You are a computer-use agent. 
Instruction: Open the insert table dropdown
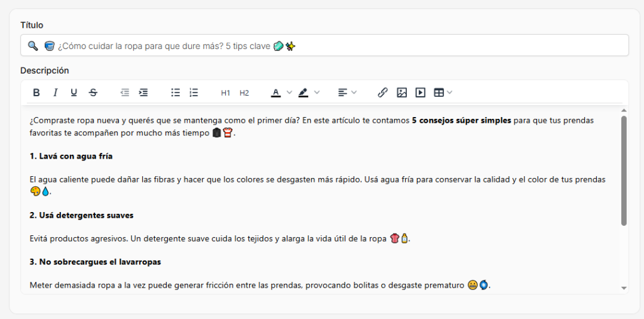(443, 93)
